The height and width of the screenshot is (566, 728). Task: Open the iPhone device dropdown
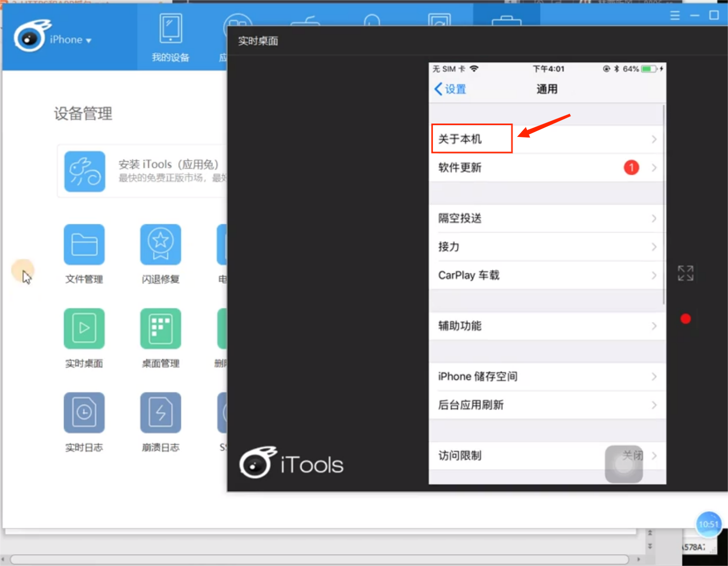71,40
